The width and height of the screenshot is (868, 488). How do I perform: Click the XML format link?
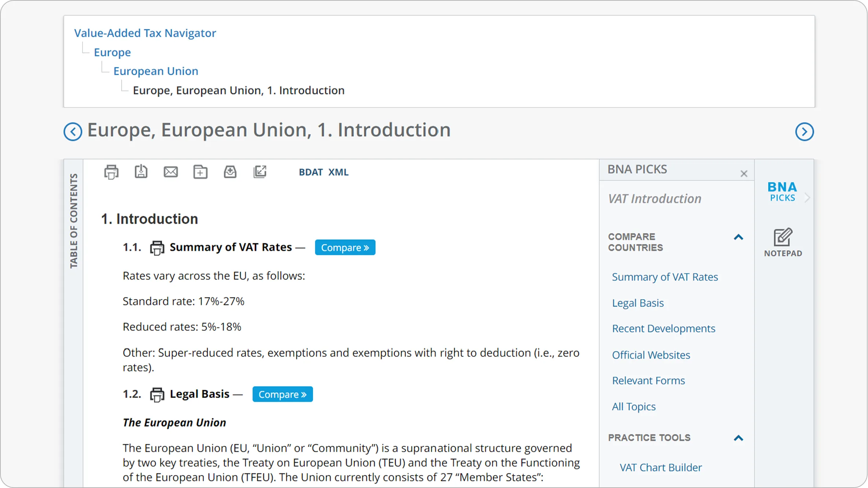point(338,172)
